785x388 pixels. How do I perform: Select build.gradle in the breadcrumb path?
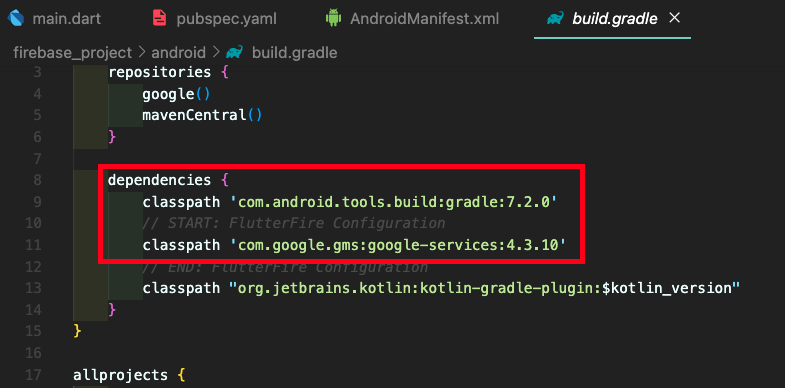click(294, 53)
